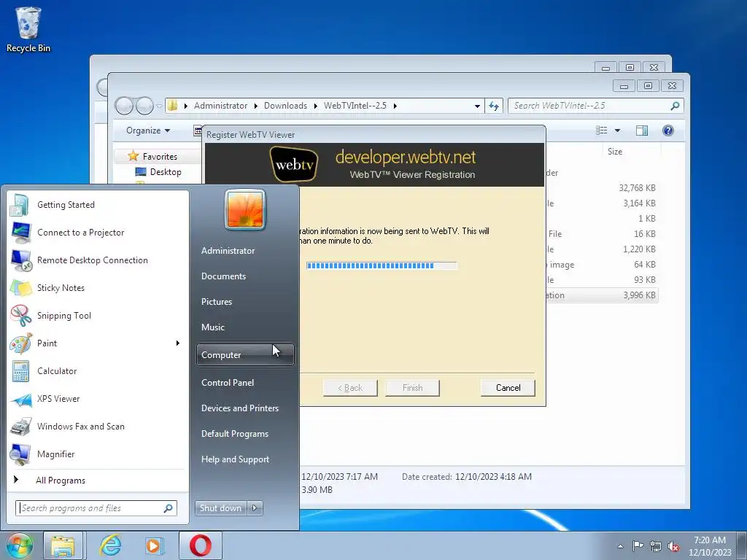Click the Getting Started icon in Start menu

[x=20, y=205]
